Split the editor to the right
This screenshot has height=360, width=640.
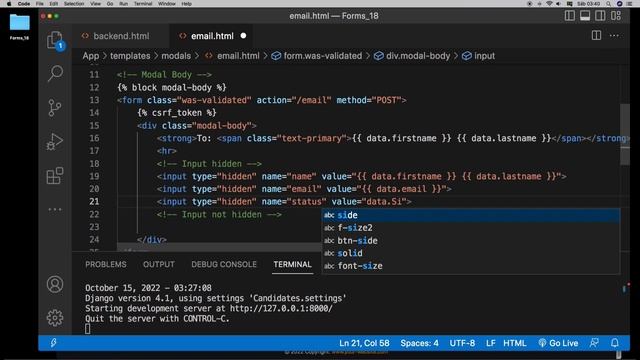(596, 36)
